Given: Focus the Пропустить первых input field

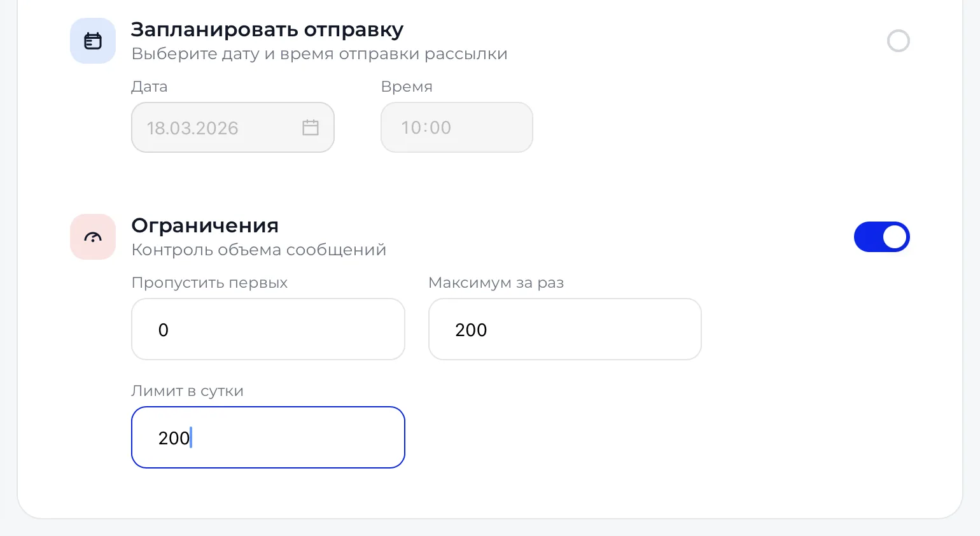Looking at the screenshot, I should [x=268, y=329].
